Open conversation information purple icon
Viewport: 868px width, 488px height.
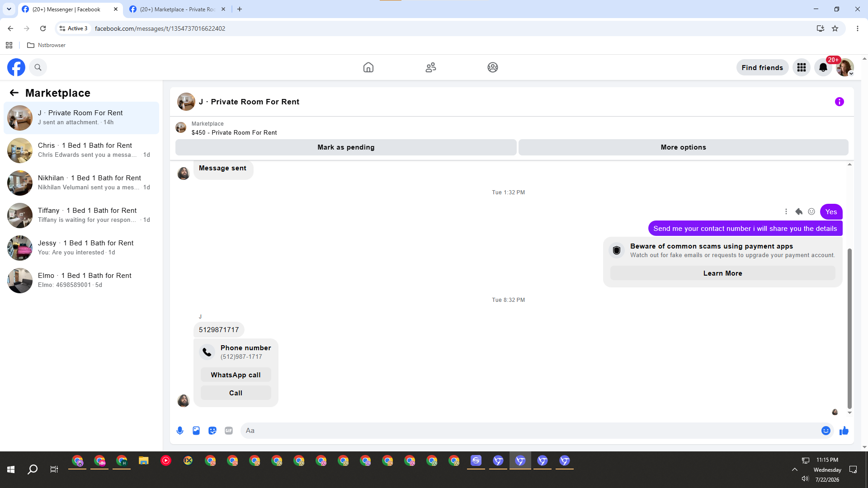coord(840,102)
